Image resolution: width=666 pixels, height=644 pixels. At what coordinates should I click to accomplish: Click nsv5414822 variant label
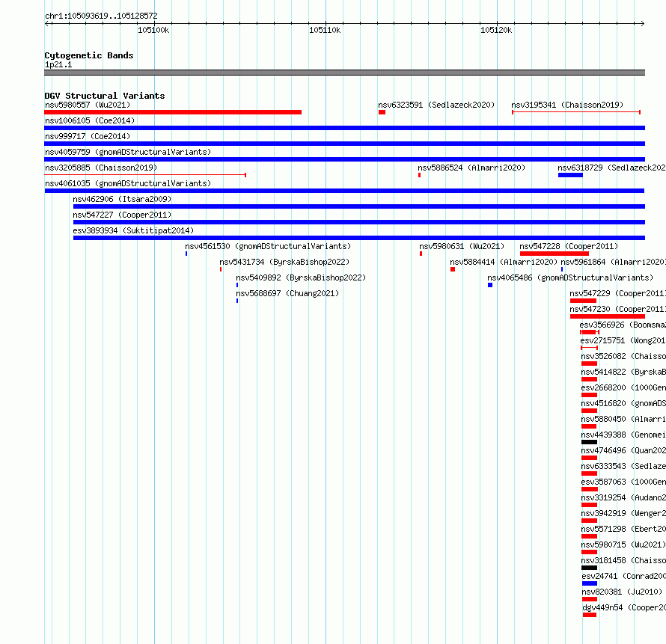point(623,372)
